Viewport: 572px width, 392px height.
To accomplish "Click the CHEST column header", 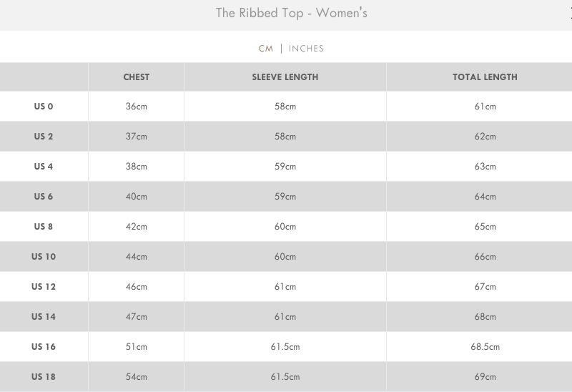I will coord(136,77).
